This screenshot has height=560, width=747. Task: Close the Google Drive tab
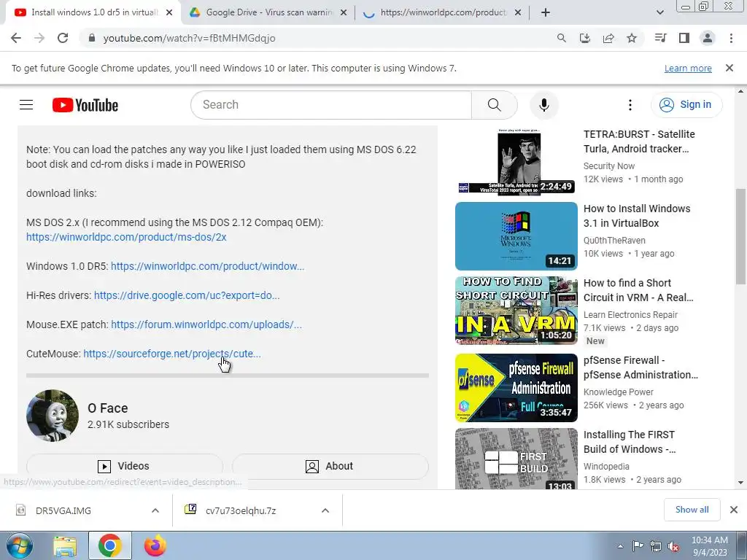pyautogui.click(x=344, y=12)
